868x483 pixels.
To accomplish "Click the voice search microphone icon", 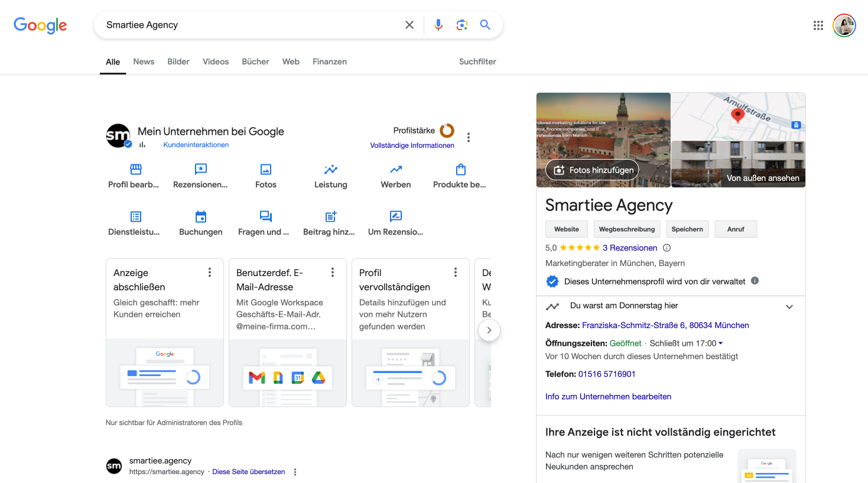I will tap(438, 25).
